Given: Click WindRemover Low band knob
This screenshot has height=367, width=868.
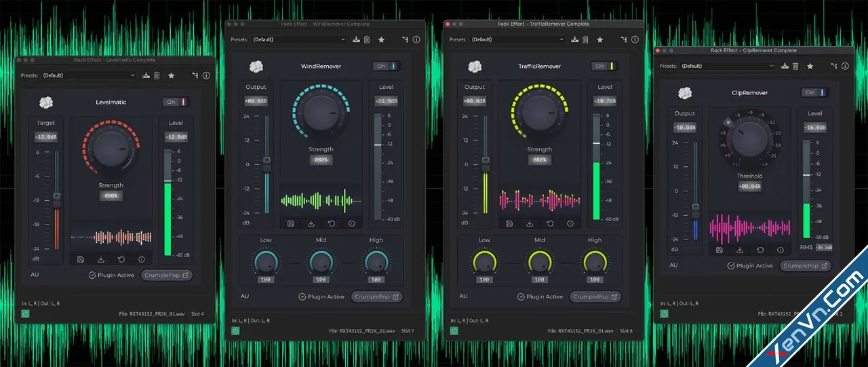Looking at the screenshot, I should click(266, 262).
